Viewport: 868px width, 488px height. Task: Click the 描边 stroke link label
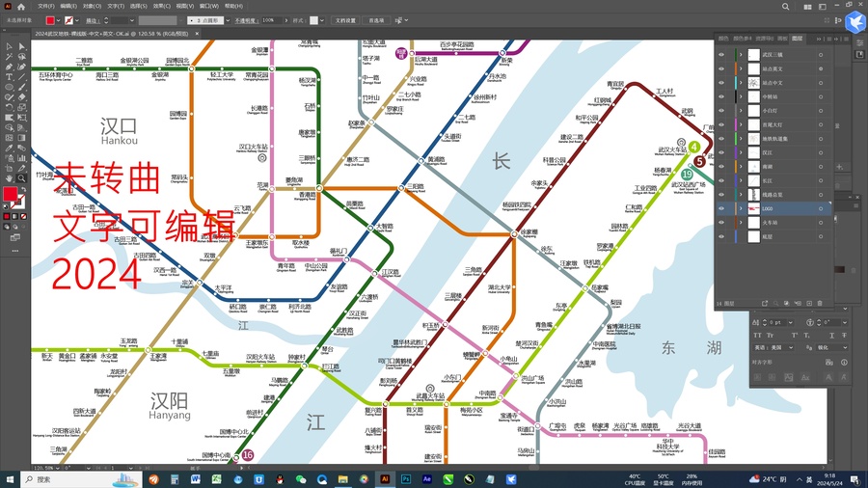[94, 20]
